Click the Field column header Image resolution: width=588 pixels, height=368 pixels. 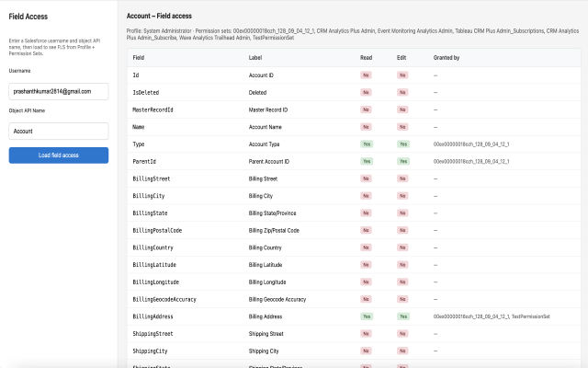[139, 57]
